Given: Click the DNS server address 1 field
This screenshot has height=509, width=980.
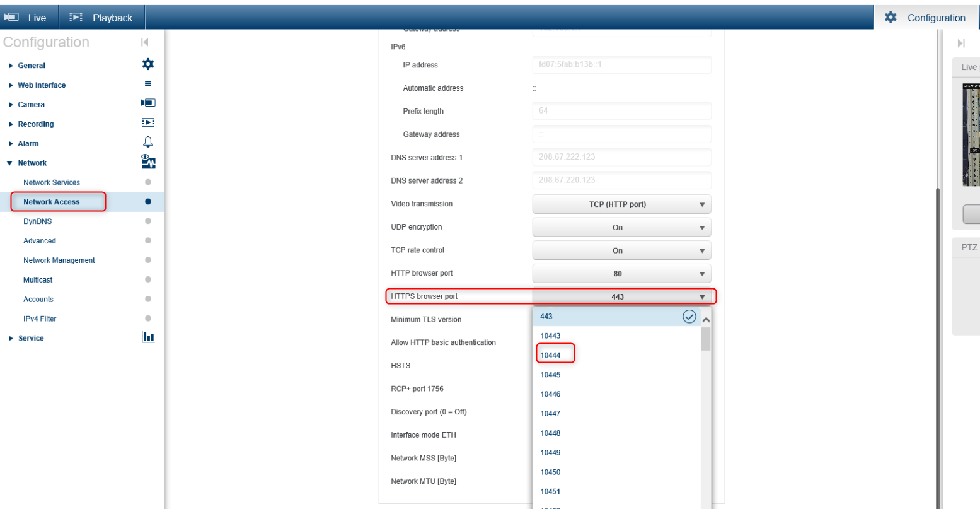Looking at the screenshot, I should [621, 157].
